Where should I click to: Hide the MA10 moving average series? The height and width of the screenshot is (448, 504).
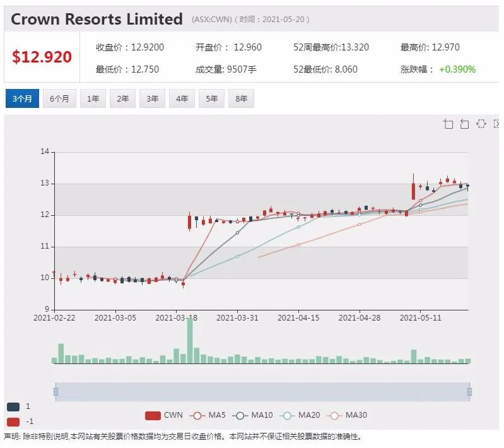pyautogui.click(x=252, y=415)
